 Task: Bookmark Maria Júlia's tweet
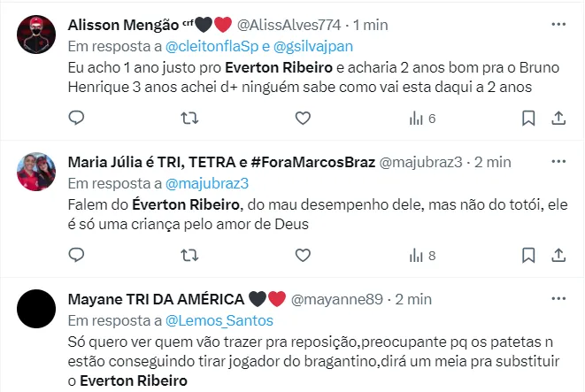tap(528, 255)
